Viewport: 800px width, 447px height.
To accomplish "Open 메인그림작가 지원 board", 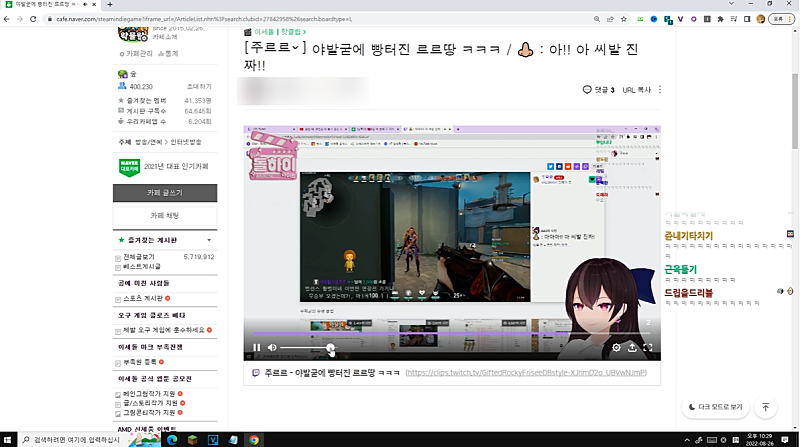I will point(149,394).
